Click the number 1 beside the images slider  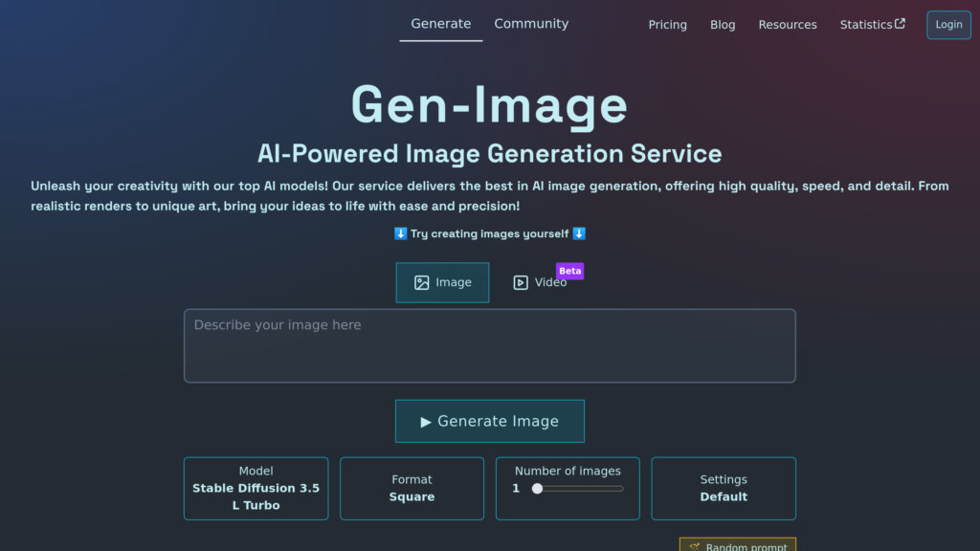pos(516,489)
